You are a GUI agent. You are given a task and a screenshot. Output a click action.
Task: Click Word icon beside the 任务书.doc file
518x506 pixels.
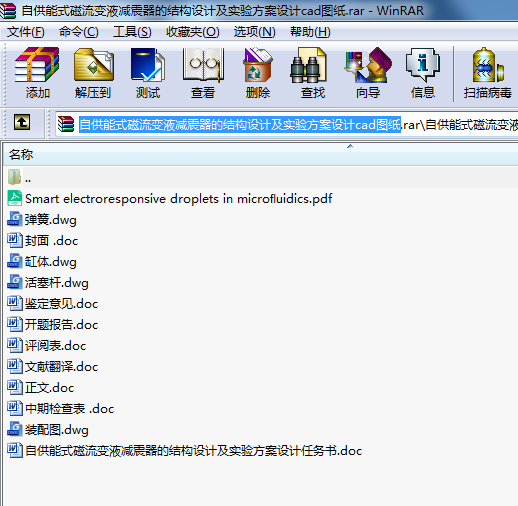click(15, 450)
